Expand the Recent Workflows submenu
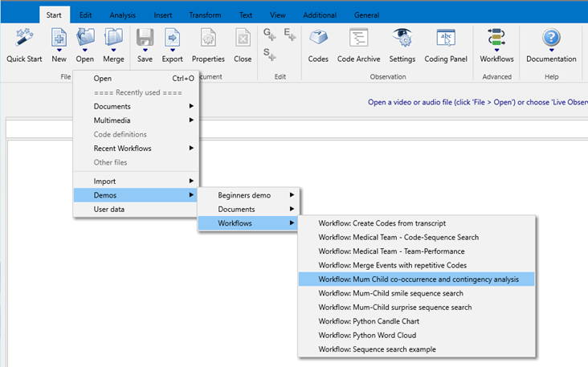588x367 pixels. pos(136,148)
